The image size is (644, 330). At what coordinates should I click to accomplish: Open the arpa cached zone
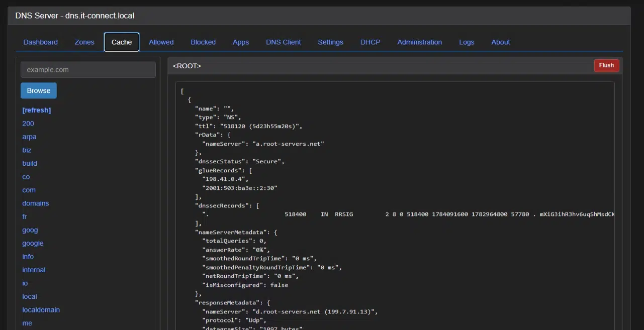click(x=29, y=137)
